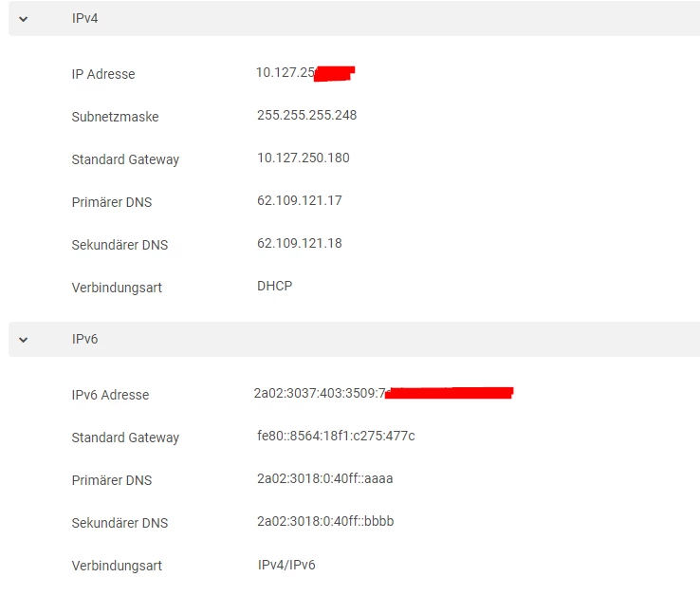Click the Verbindungsart label in IPv4 section
The width and height of the screenshot is (700, 596).
117,288
